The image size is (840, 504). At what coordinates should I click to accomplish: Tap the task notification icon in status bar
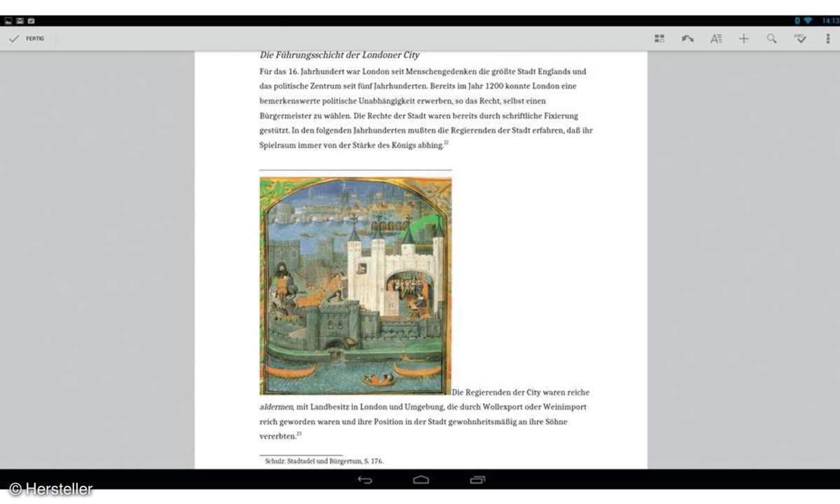click(x=31, y=21)
